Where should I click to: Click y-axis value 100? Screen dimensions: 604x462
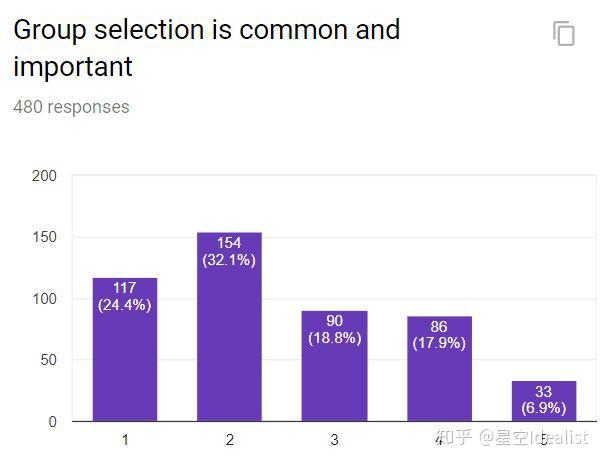click(44, 299)
